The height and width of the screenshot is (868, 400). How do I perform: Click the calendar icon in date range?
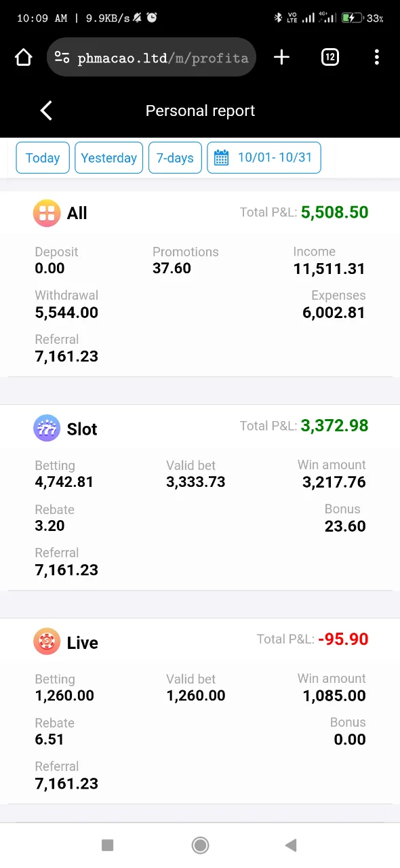coord(221,158)
